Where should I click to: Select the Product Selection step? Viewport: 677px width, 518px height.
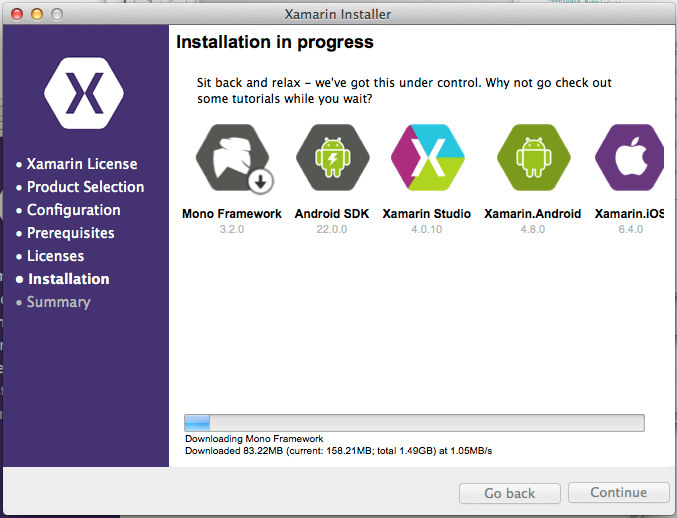click(x=80, y=187)
